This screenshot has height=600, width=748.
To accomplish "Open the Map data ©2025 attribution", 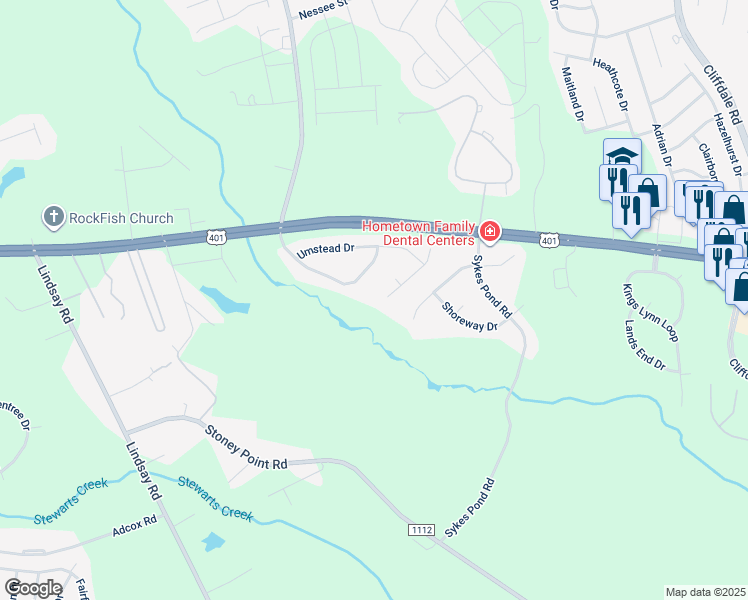I will [705, 592].
